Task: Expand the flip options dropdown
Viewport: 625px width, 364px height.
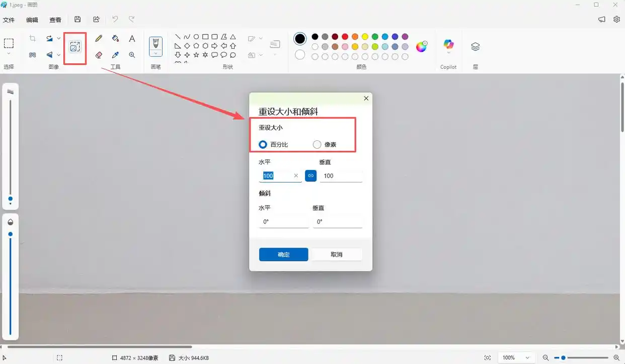Action: pos(58,54)
